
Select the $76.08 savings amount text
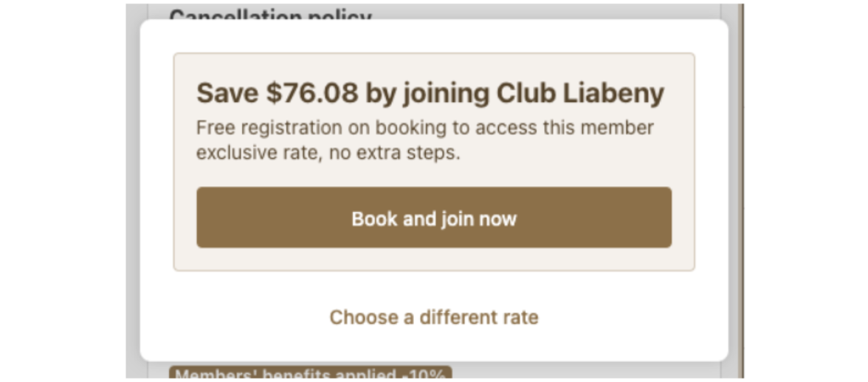312,94
